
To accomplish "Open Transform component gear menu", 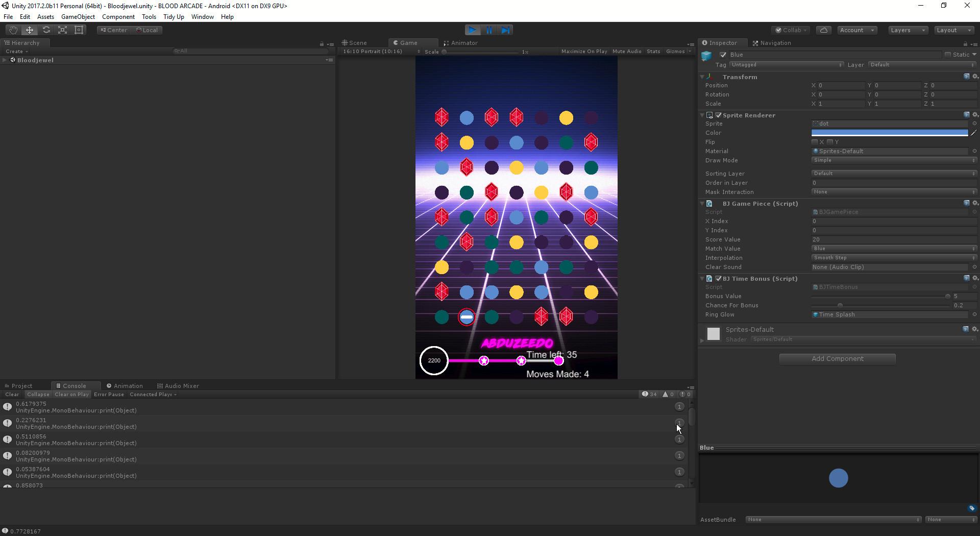I will (975, 77).
